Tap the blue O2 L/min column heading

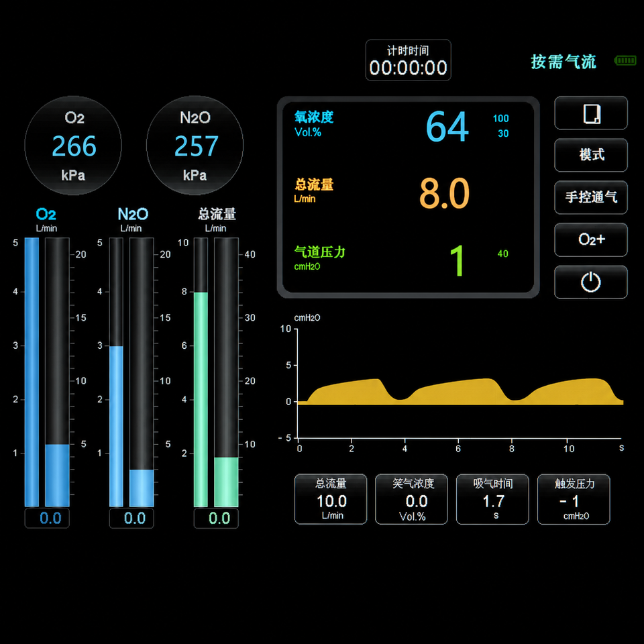coord(46,220)
